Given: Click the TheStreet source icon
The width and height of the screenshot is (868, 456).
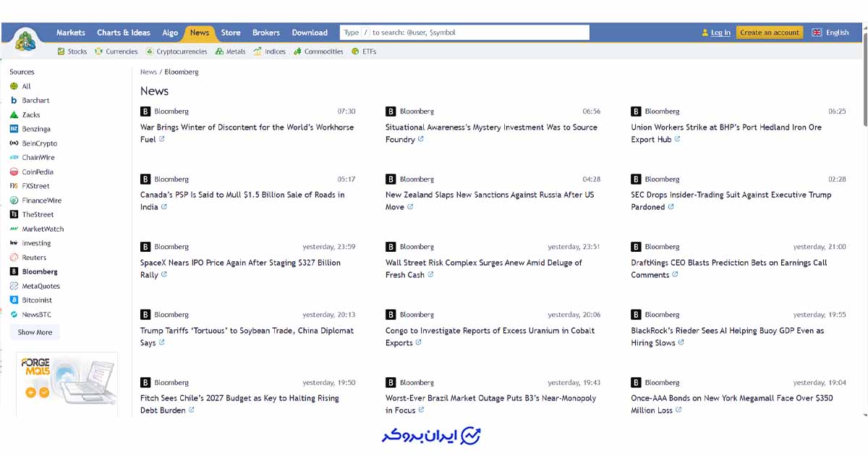Looking at the screenshot, I should tap(14, 214).
